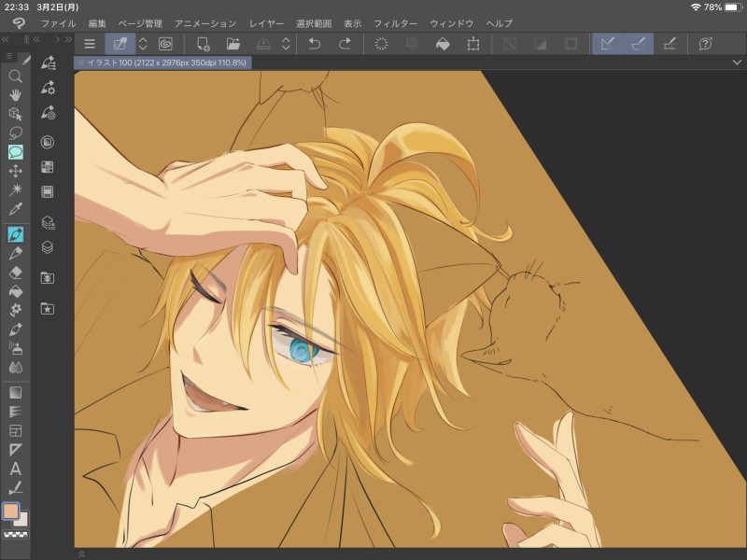Open the Material star folder palette
Image resolution: width=747 pixels, height=560 pixels.
click(x=48, y=309)
